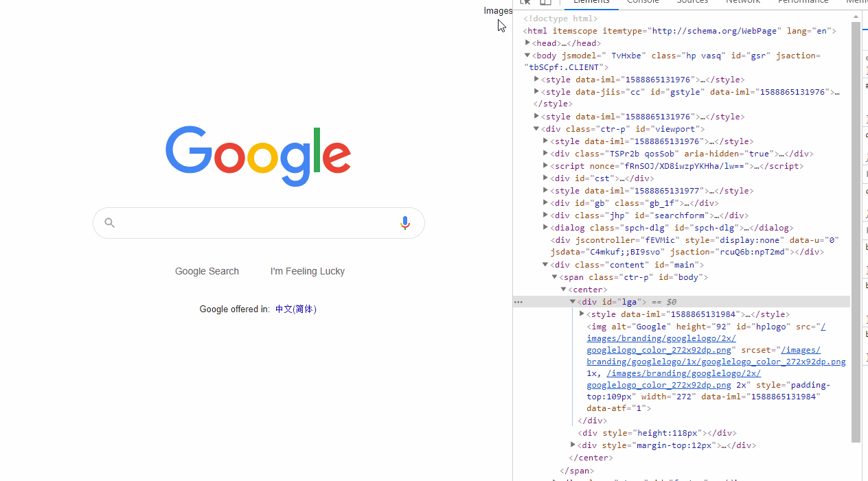This screenshot has height=481, width=868.
Task: Open the Images link at page top
Action: [498, 10]
